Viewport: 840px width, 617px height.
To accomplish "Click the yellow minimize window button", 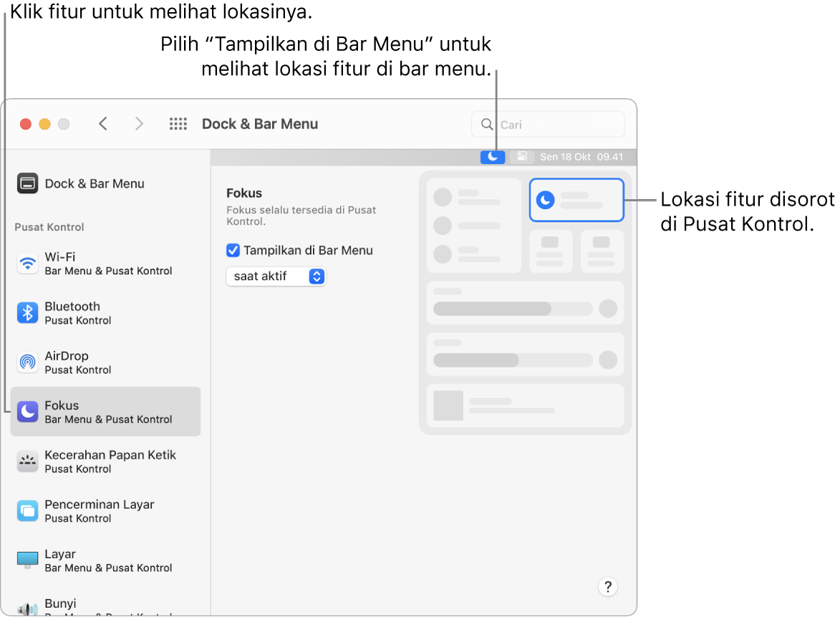I will (45, 125).
